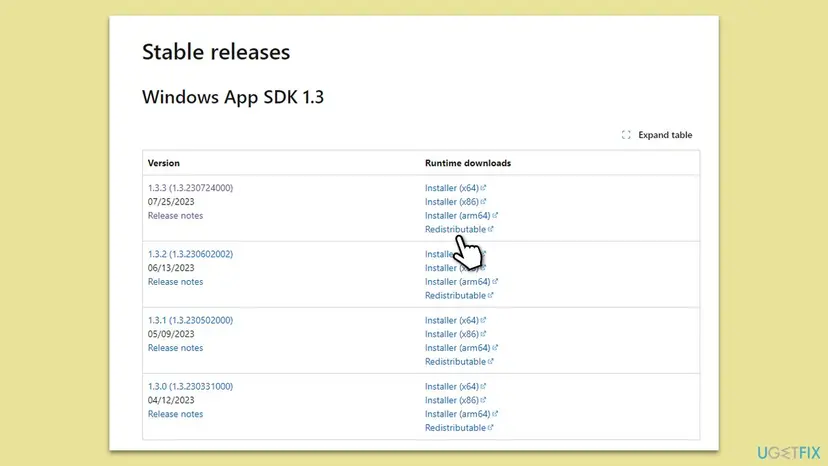Open version 1.3.0 (1.3.230331000) link

click(190, 386)
